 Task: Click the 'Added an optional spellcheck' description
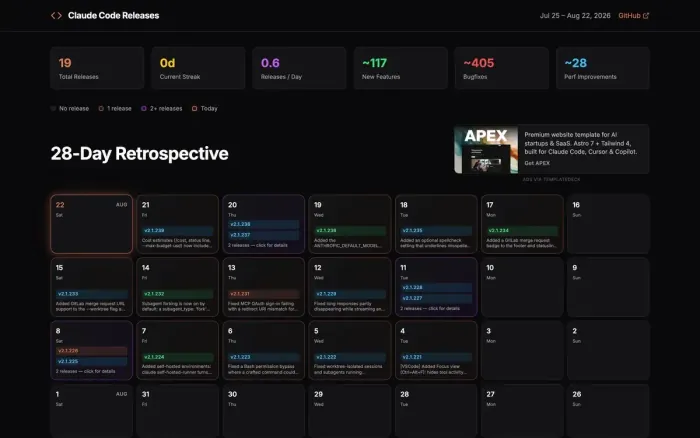pyautogui.click(x=435, y=243)
